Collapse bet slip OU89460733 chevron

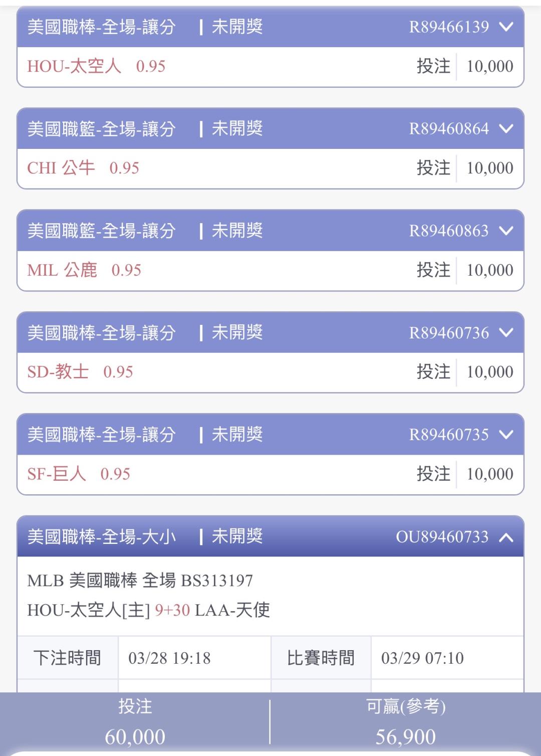point(506,537)
